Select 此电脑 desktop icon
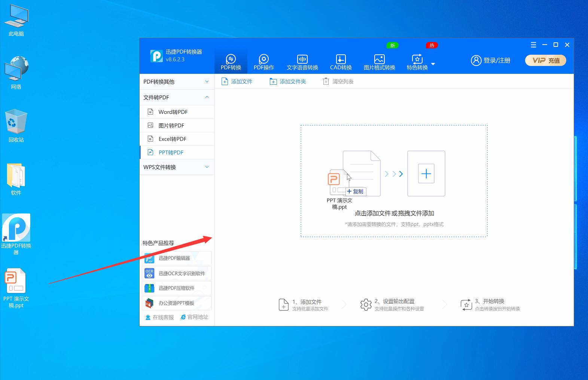588x380 pixels. [x=16, y=21]
